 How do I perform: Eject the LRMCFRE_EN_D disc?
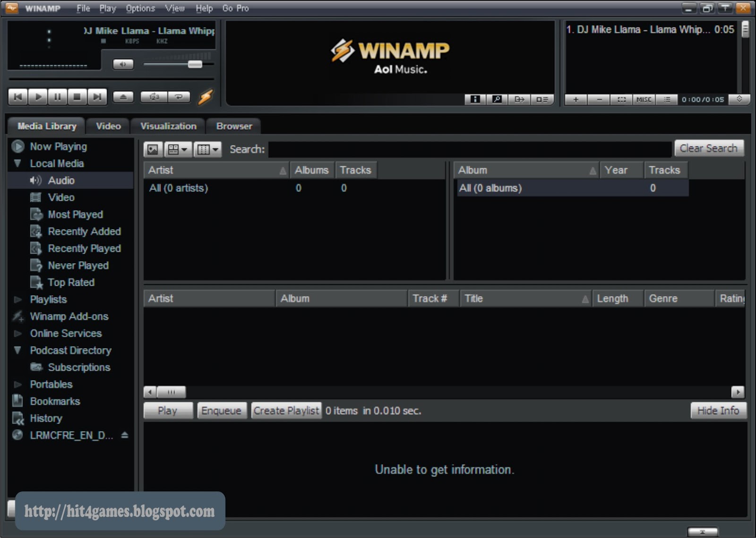point(125,435)
